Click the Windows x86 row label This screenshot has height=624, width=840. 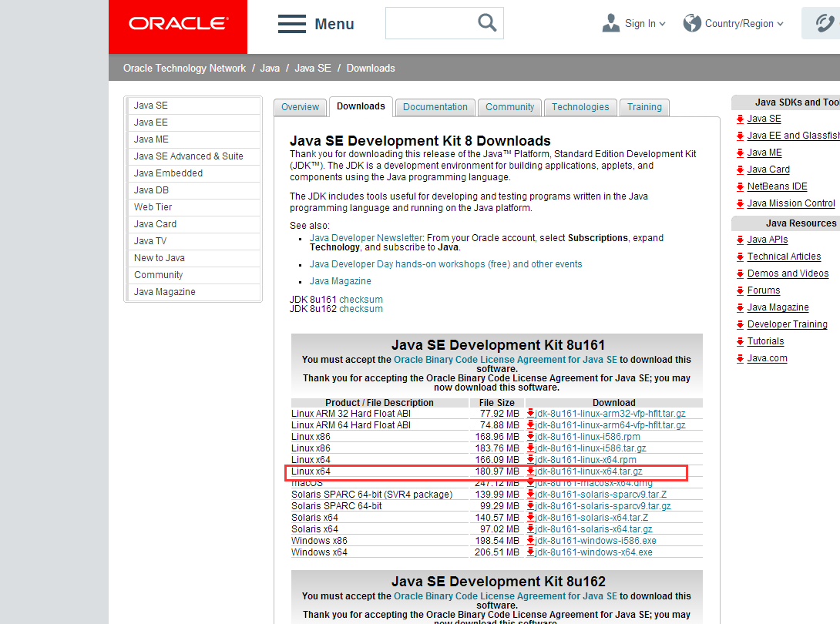click(x=319, y=541)
